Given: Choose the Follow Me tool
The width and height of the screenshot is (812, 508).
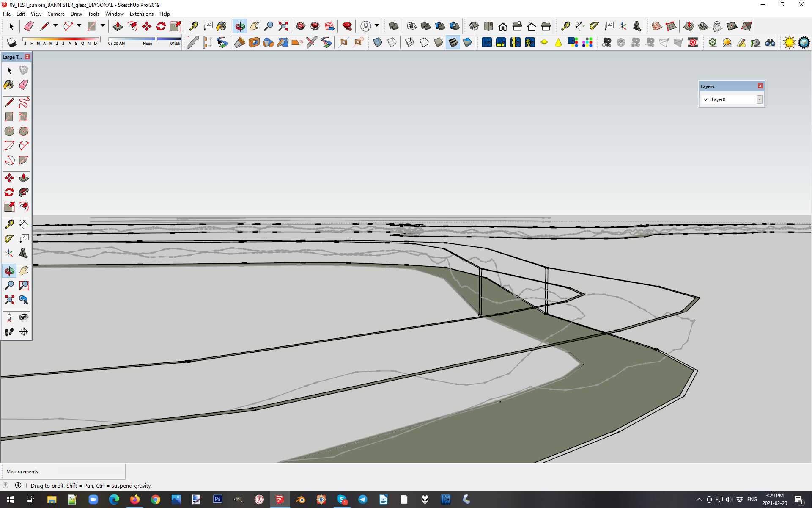Looking at the screenshot, I should click(x=24, y=192).
